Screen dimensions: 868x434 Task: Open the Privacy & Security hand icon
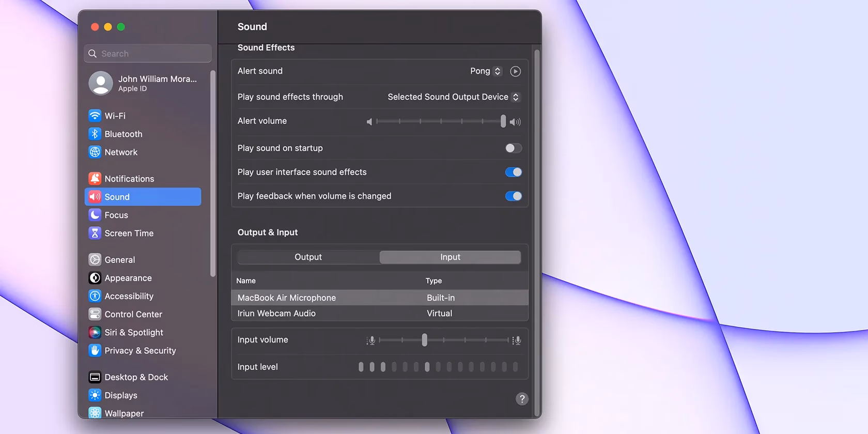[95, 350]
